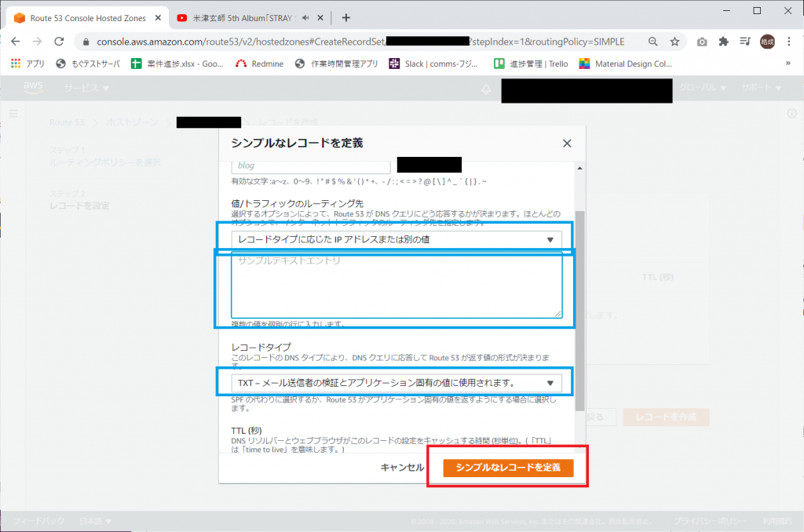Open the extensions puzzle menu
804x532 pixels.
coord(723,42)
